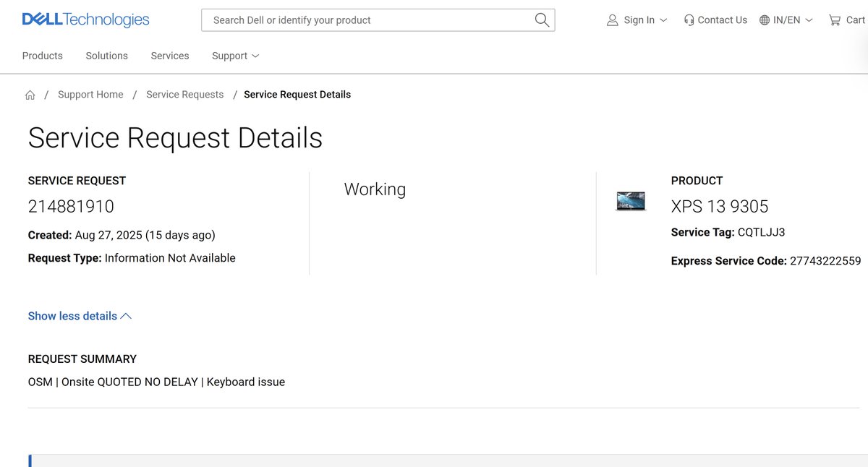Open the Cart icon
This screenshot has height=467, width=868.
point(835,20)
